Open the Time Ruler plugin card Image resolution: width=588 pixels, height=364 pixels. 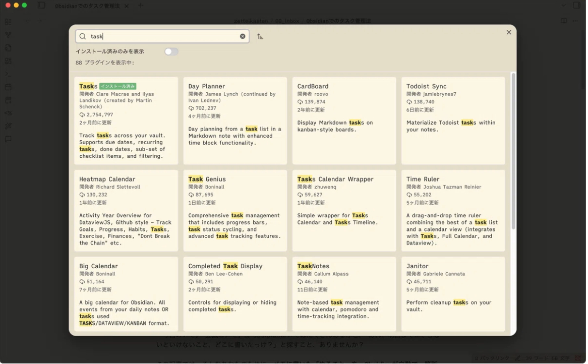pyautogui.click(x=453, y=211)
